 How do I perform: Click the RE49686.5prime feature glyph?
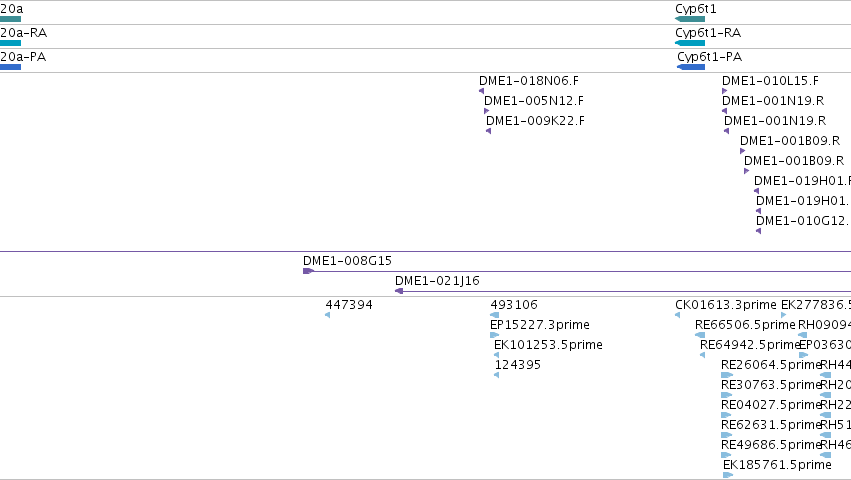point(727,456)
